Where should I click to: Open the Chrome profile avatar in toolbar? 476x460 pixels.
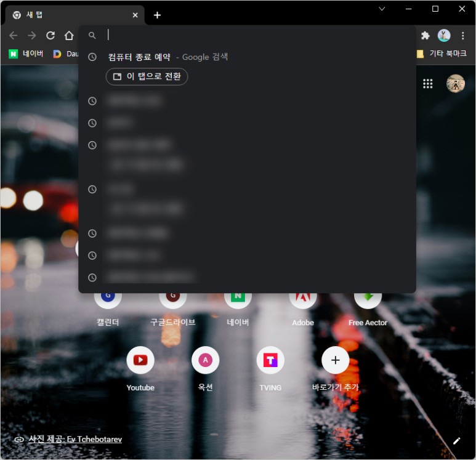pos(444,36)
